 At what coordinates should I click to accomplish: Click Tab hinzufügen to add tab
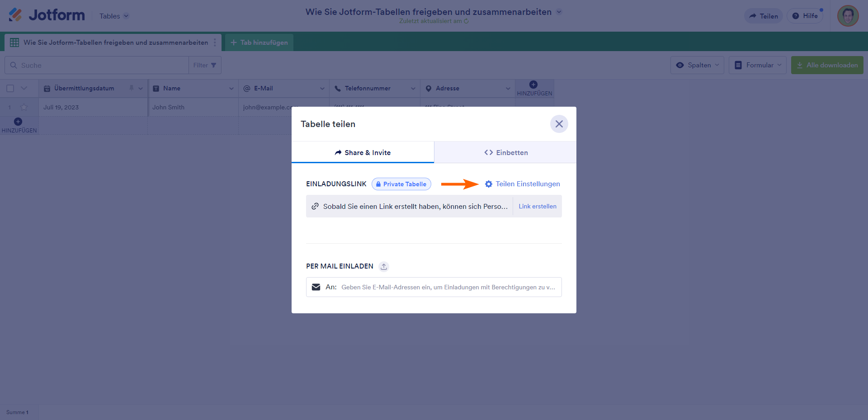(259, 42)
